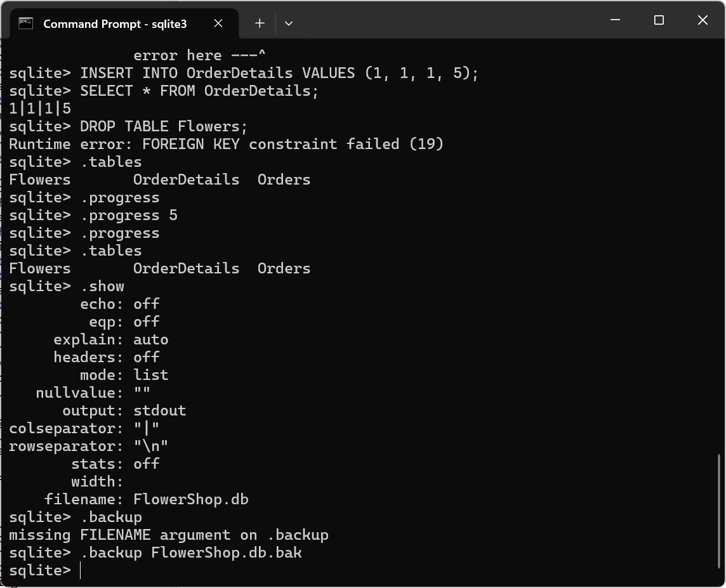Click the blinking cursor at the sqlite prompt
The width and height of the screenshot is (726, 588).
point(81,570)
